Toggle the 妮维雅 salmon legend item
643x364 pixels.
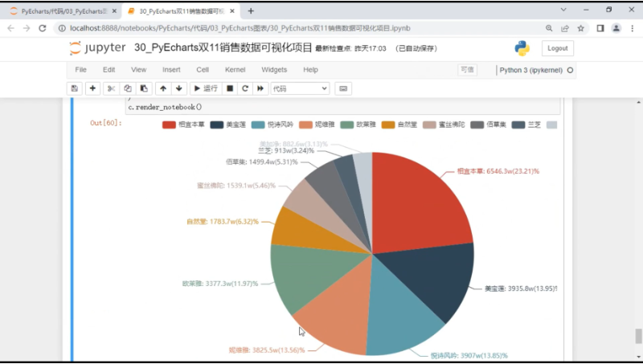(317, 125)
